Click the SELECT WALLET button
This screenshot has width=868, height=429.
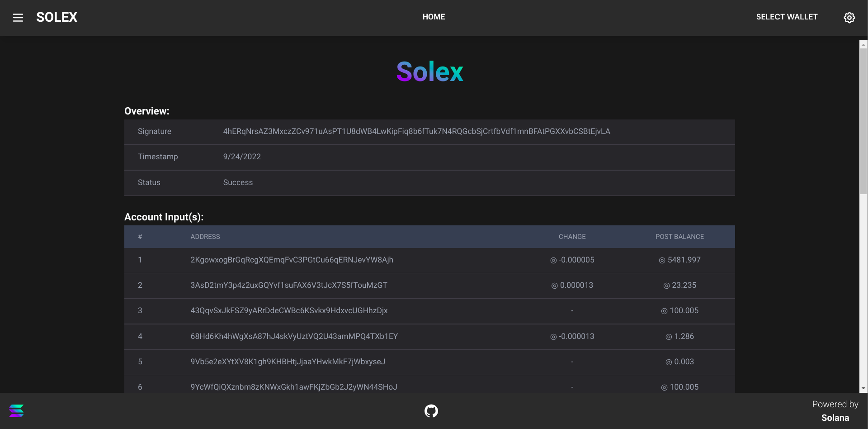(x=787, y=17)
